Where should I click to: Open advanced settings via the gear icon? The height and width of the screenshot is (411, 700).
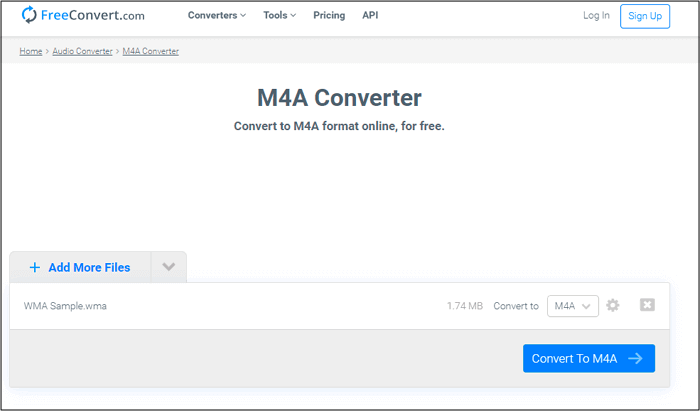pos(613,305)
